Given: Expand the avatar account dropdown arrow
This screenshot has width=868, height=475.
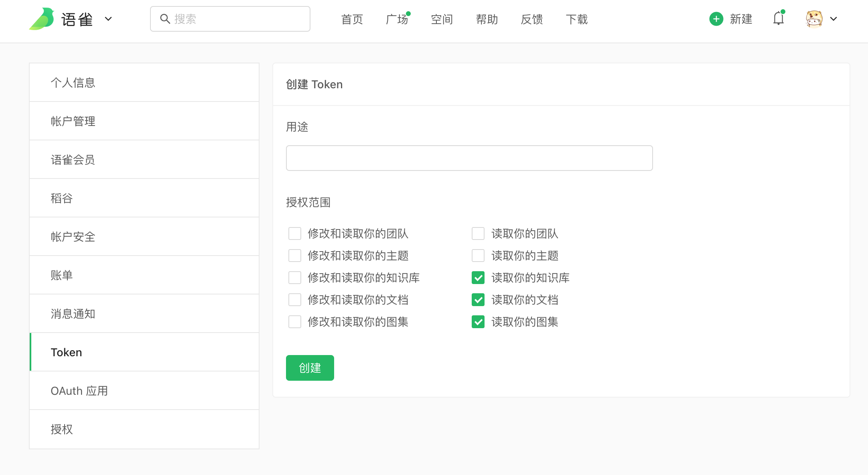Looking at the screenshot, I should pyautogui.click(x=834, y=19).
